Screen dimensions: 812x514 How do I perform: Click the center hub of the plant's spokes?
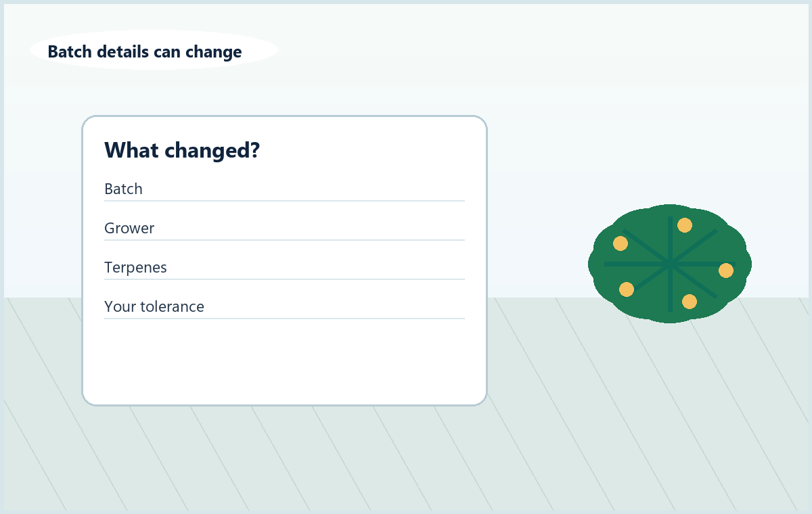tap(670, 264)
